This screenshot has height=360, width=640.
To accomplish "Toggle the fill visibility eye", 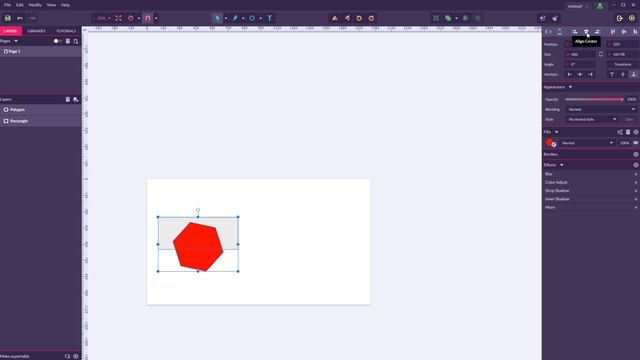I will tap(636, 143).
